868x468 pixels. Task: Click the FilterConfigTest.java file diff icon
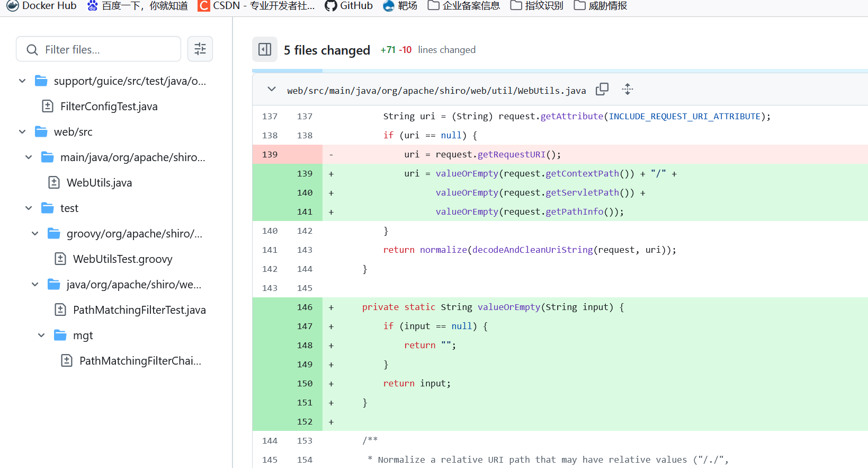coord(48,106)
